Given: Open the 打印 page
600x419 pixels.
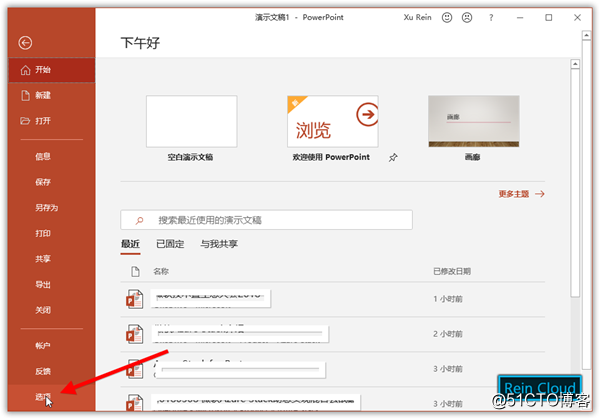Looking at the screenshot, I should click(51, 233).
